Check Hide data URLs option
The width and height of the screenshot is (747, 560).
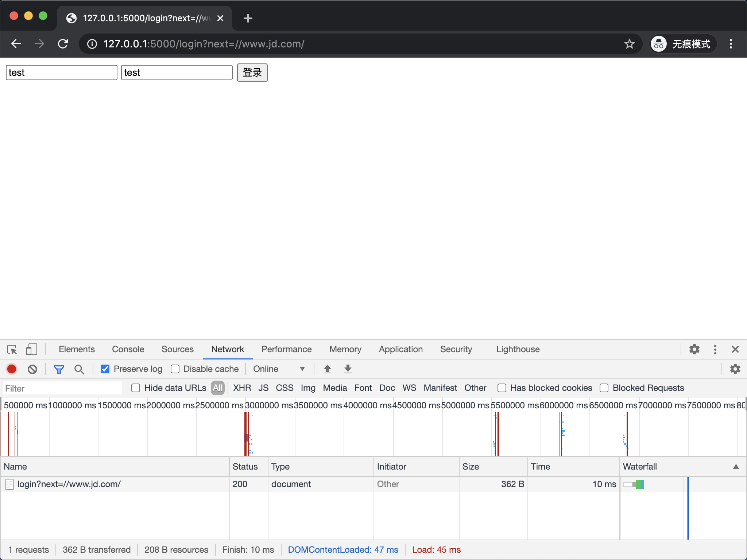pos(136,388)
